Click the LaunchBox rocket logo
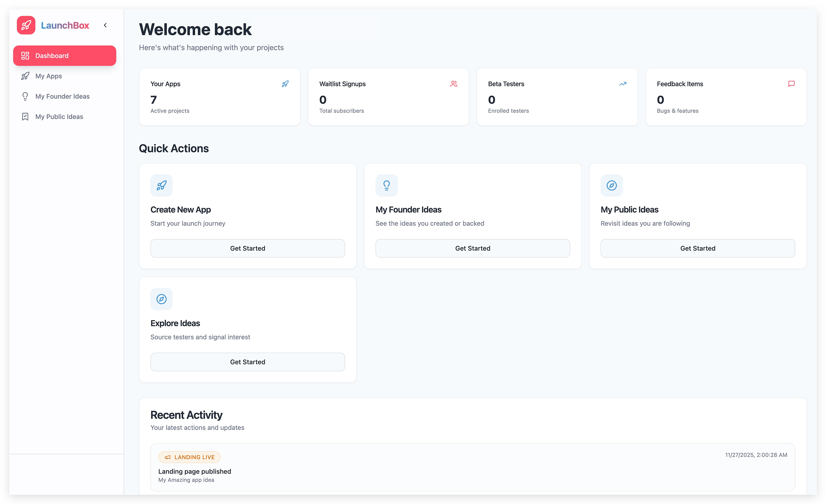 (26, 25)
